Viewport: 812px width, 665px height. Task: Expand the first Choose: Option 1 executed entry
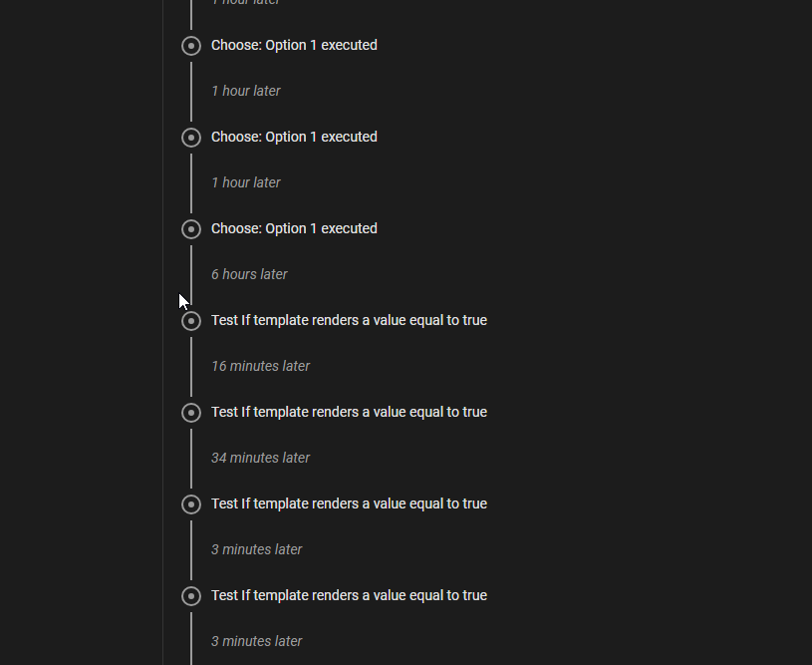coord(294,45)
